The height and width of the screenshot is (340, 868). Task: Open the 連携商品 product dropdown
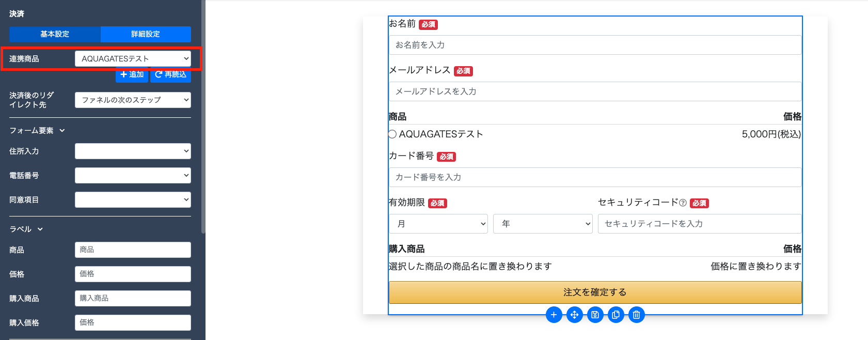[x=133, y=59]
